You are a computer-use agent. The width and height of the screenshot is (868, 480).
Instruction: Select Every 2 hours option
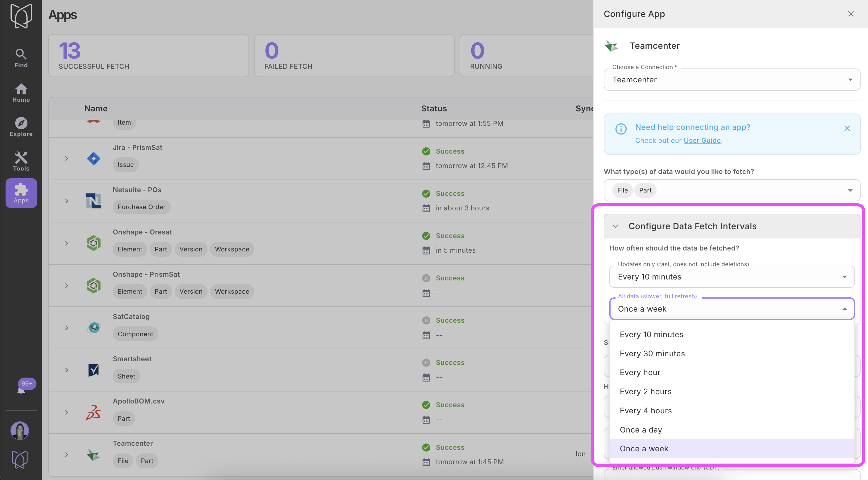point(732,391)
